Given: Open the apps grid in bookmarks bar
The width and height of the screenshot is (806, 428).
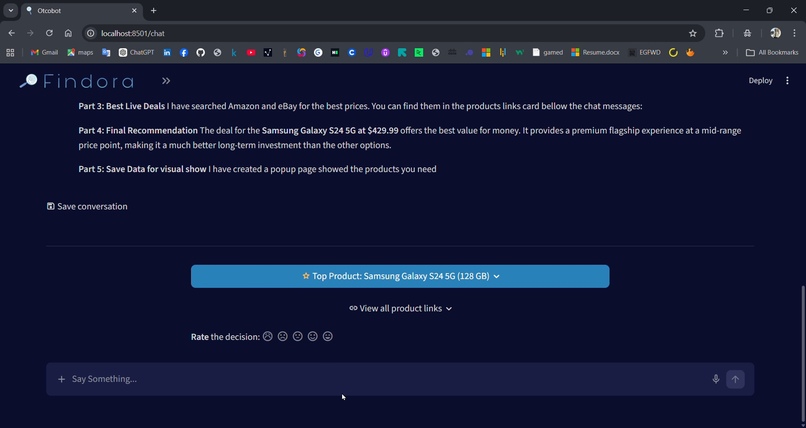Looking at the screenshot, I should pyautogui.click(x=10, y=52).
